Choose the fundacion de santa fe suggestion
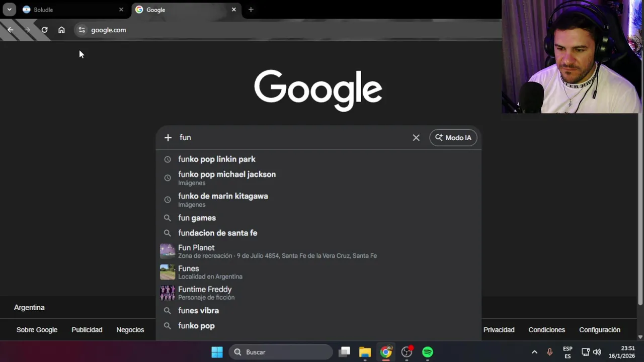This screenshot has width=644, height=362. (x=318, y=233)
